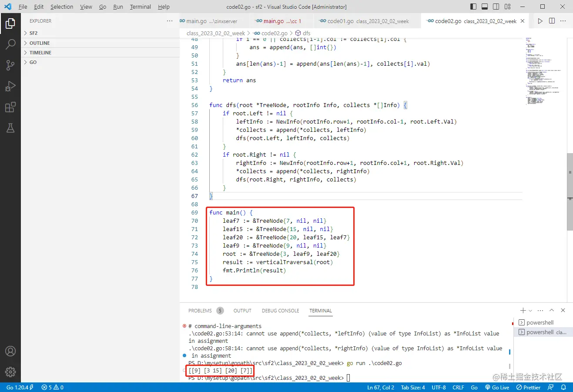Image resolution: width=573 pixels, height=392 pixels.
Task: Expand the OUTLINE section
Action: [100, 43]
